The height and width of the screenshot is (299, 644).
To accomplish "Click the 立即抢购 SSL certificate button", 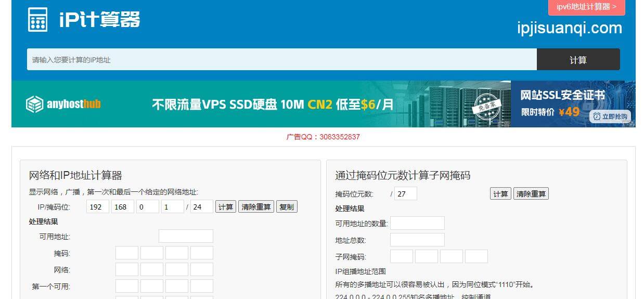I will click(610, 116).
